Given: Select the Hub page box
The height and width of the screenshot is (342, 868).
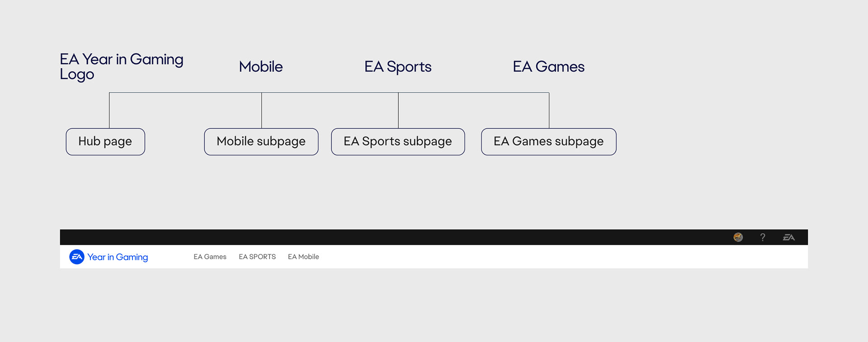Looking at the screenshot, I should 105,142.
